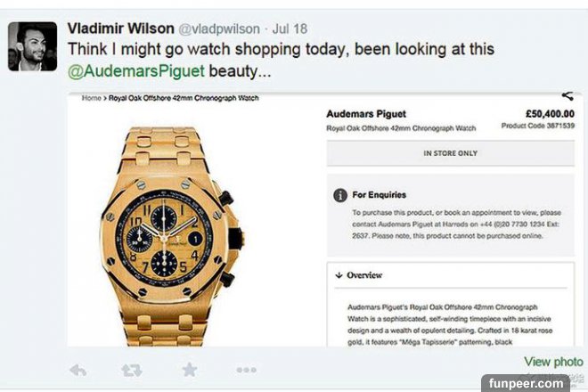The image size is (588, 392).
Task: Click the share icon above the price
Action: tap(568, 96)
